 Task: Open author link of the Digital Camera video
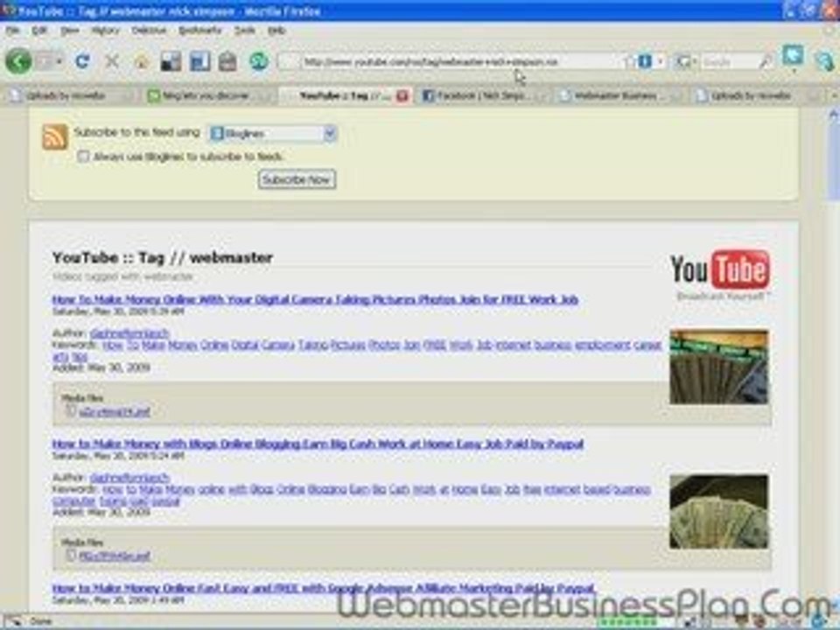pos(129,333)
